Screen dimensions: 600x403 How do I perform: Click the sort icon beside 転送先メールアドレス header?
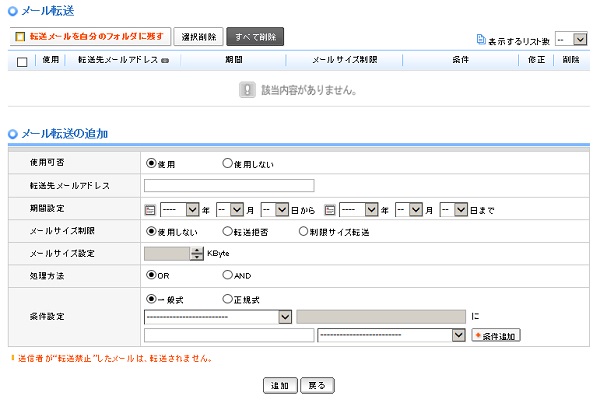pyautogui.click(x=164, y=61)
